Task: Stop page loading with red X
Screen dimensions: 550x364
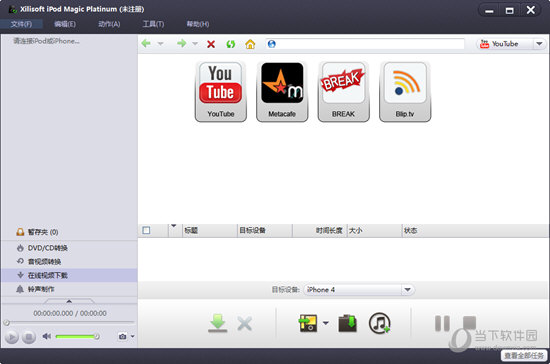Action: click(211, 44)
